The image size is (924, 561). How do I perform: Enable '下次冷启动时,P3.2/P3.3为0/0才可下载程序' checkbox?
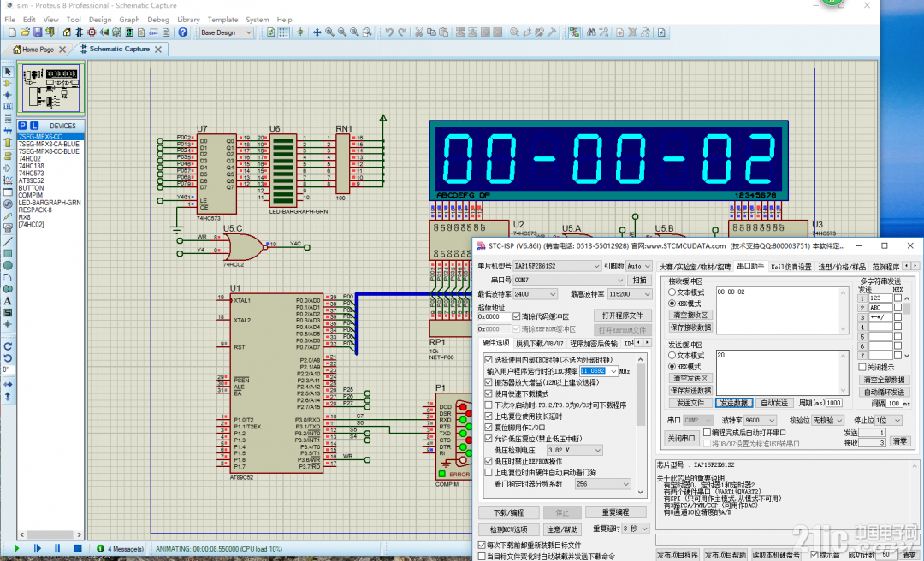488,405
